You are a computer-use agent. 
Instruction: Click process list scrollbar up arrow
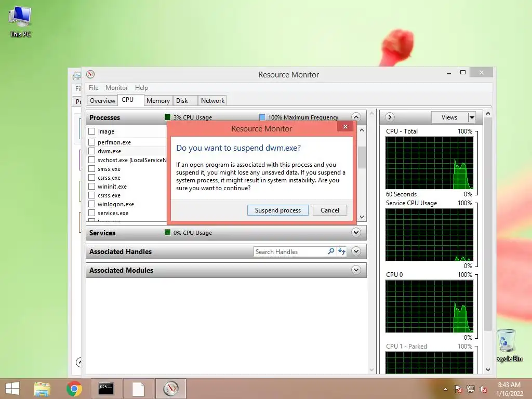click(x=362, y=130)
